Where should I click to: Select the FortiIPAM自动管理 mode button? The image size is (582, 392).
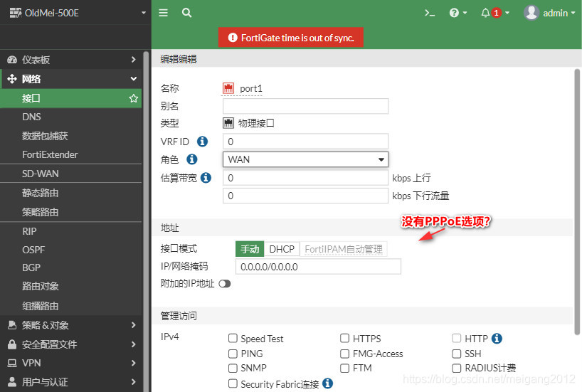click(344, 249)
